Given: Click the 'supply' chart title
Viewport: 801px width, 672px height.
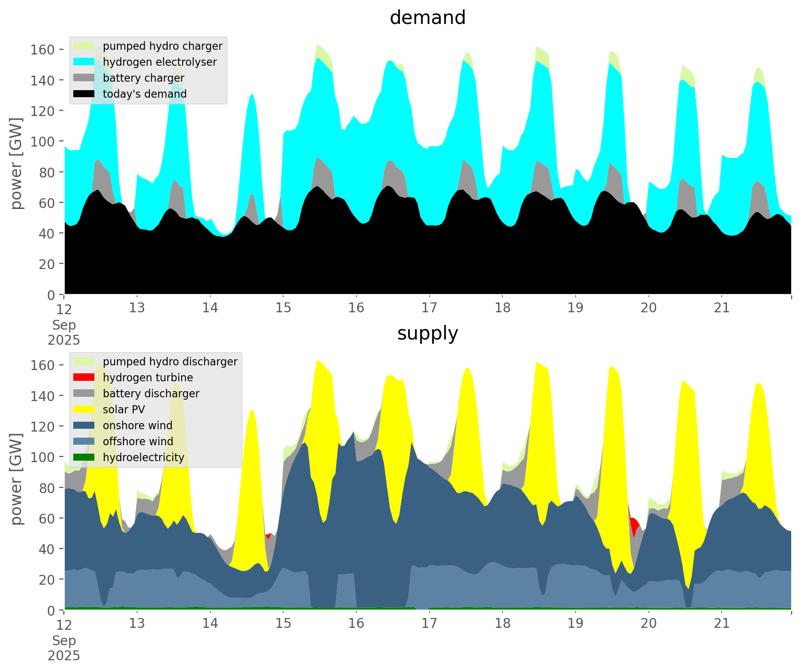Looking at the screenshot, I should click(427, 333).
